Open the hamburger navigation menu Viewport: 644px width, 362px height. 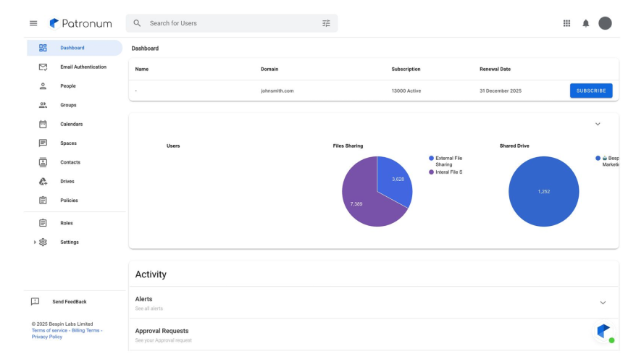tap(33, 23)
